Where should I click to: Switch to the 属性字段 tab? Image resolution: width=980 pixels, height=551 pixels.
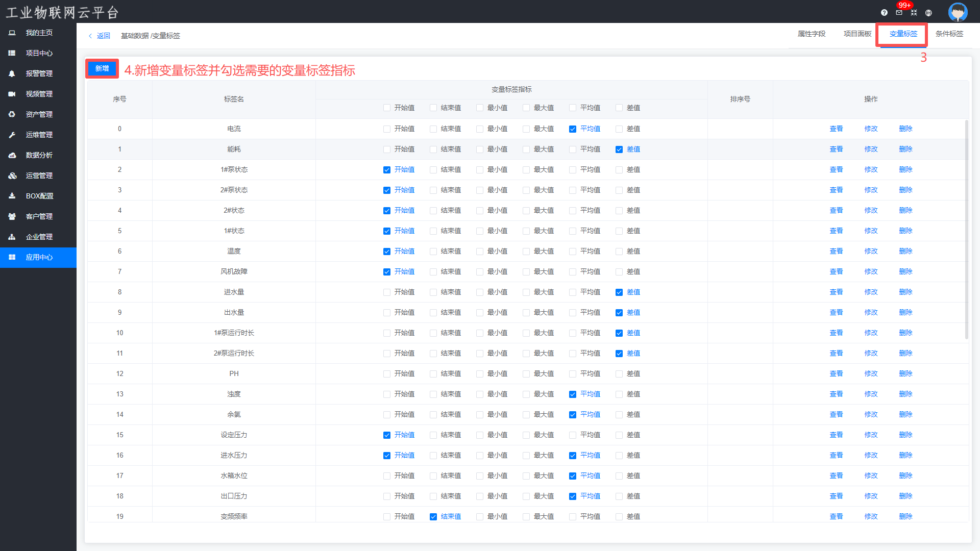tap(811, 34)
